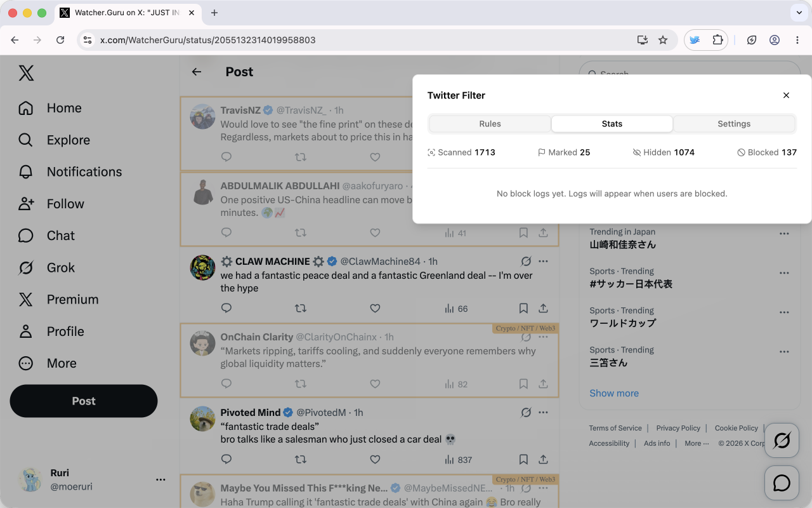Like the ABDULMALIK ABDULLAHI post

click(375, 233)
